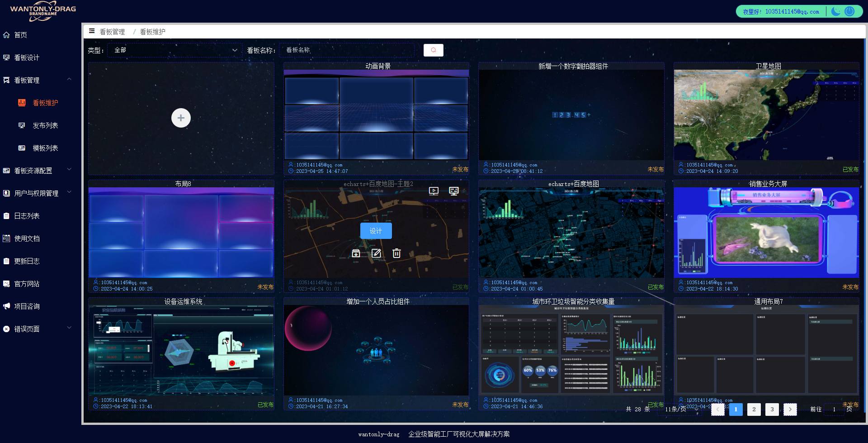This screenshot has width=868, height=443.
Task: Select pagination page 1
Action: pos(736,409)
